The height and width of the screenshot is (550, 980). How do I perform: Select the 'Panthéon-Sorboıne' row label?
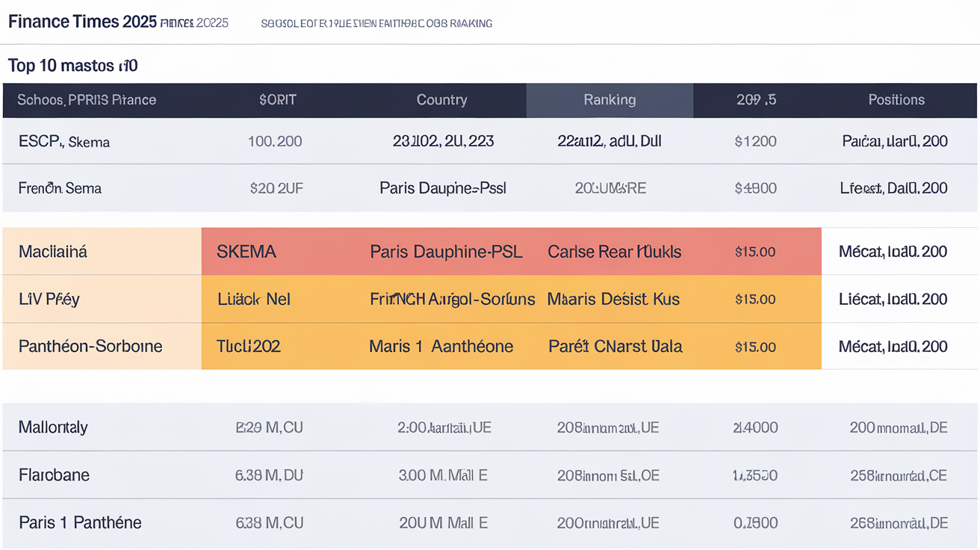90,346
